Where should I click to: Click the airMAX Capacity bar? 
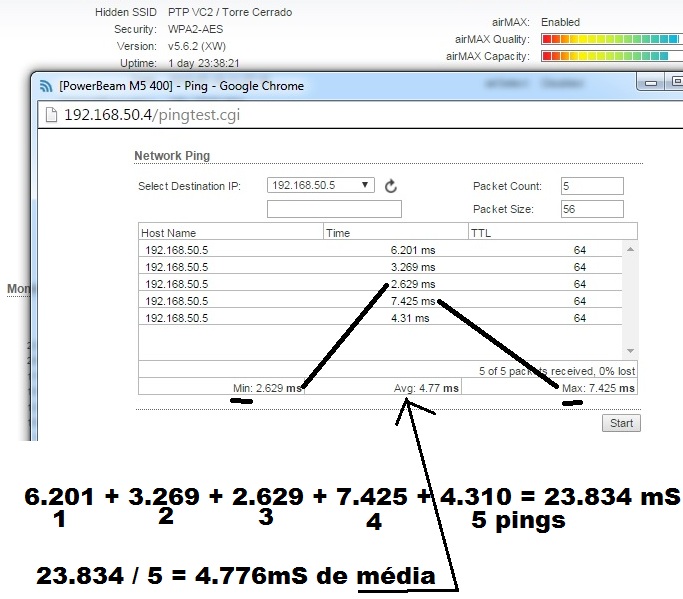612,56
